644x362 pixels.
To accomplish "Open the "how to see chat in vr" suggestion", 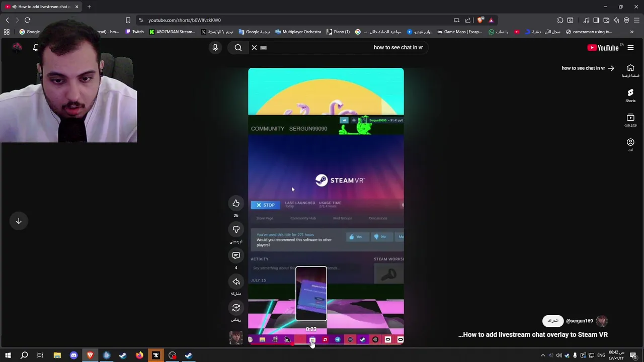I will click(x=588, y=68).
